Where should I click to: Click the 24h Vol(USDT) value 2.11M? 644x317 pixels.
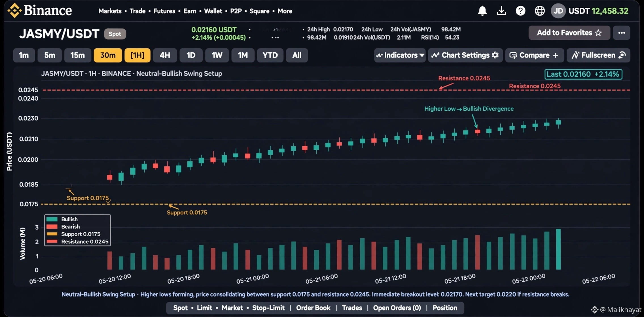(404, 37)
